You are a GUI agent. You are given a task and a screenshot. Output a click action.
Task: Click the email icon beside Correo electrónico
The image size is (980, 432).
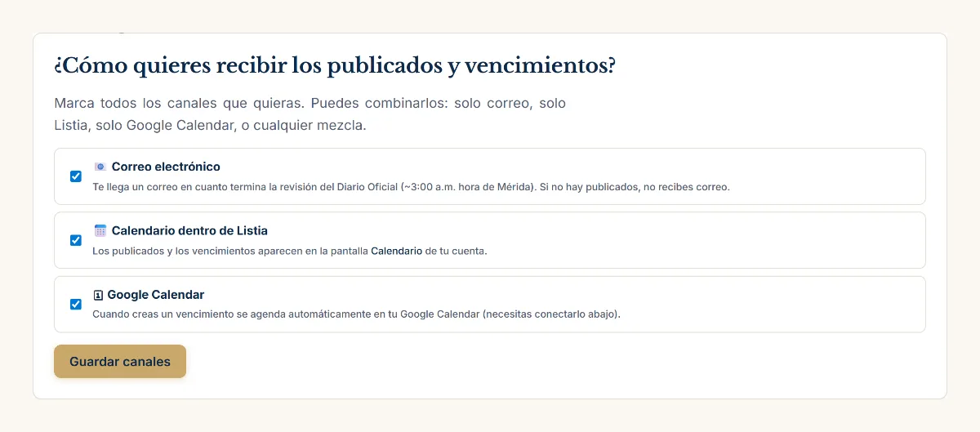(100, 167)
